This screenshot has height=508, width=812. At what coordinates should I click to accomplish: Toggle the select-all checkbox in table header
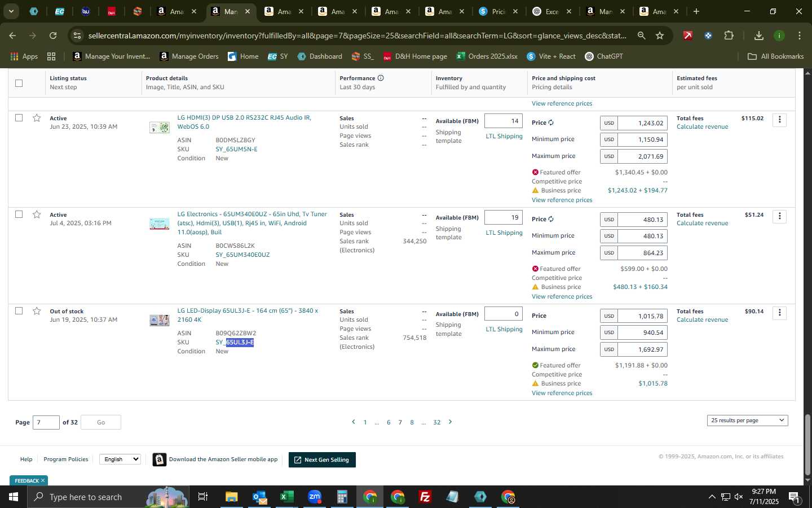[19, 83]
